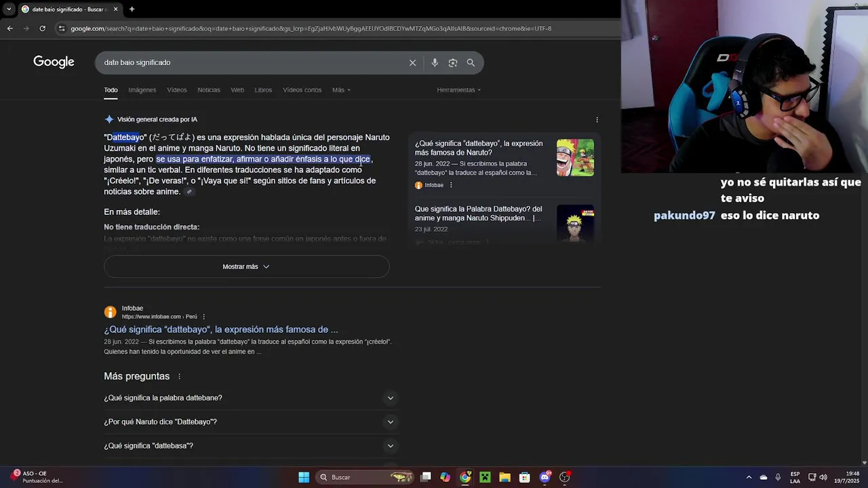Viewport: 868px width, 488px height.
Task: Go to Google homepage via logo
Action: click(x=54, y=62)
